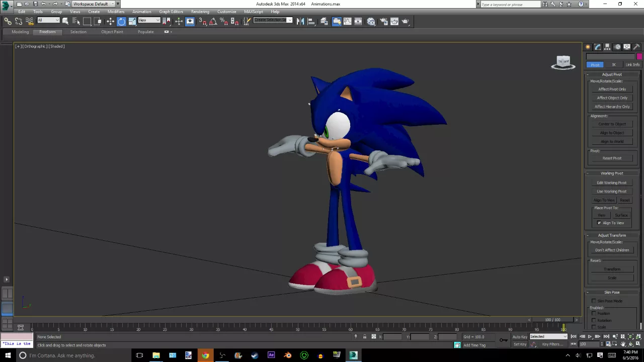This screenshot has width=644, height=362.
Task: Click the Render Production teapot icon
Action: point(405,21)
